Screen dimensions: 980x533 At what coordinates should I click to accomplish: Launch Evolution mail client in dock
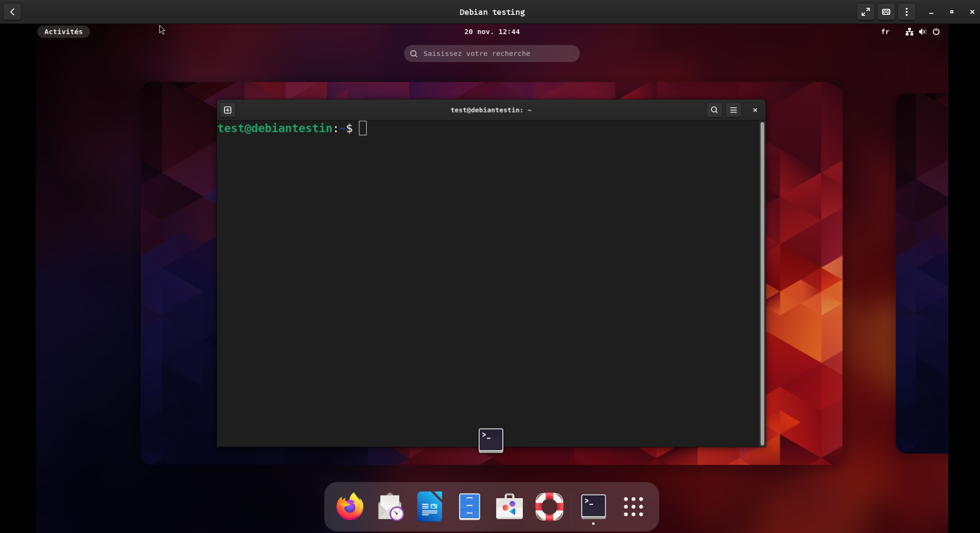point(390,507)
